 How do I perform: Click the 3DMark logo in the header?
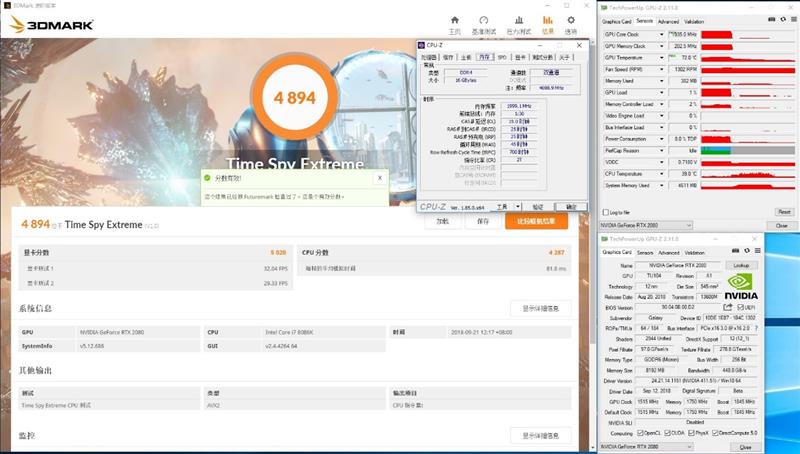51,24
